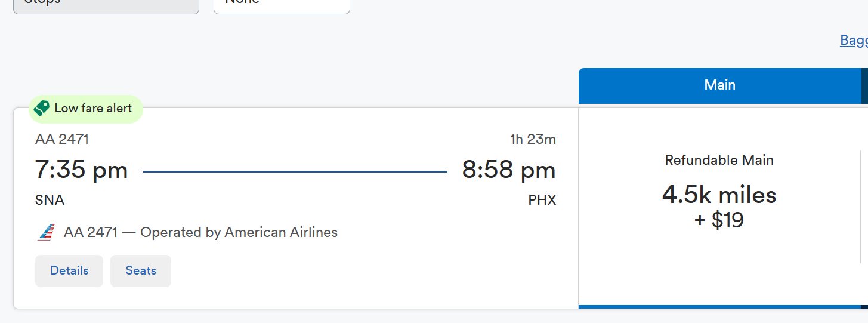View Seats for flight AA 2471
This screenshot has width=868, height=323.
pyautogui.click(x=141, y=271)
